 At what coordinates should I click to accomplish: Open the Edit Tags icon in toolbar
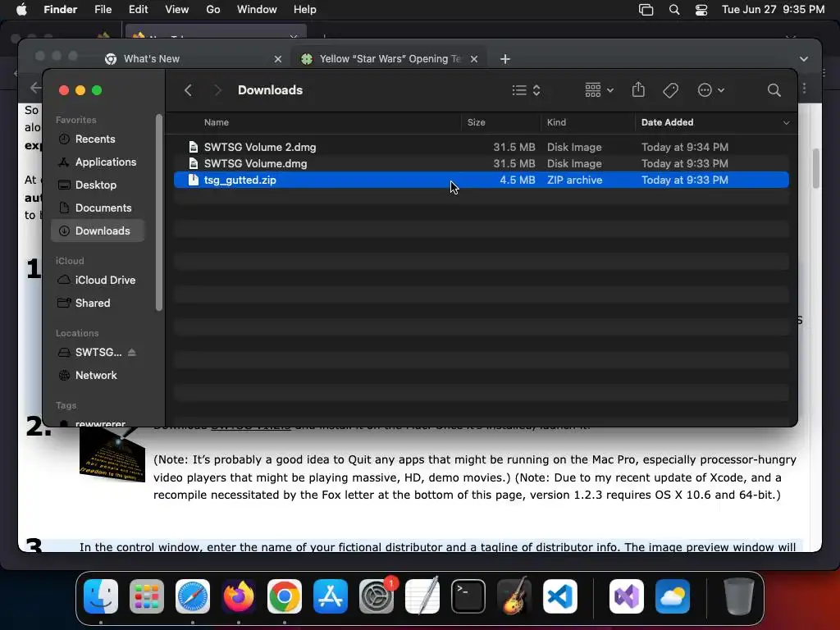670,90
